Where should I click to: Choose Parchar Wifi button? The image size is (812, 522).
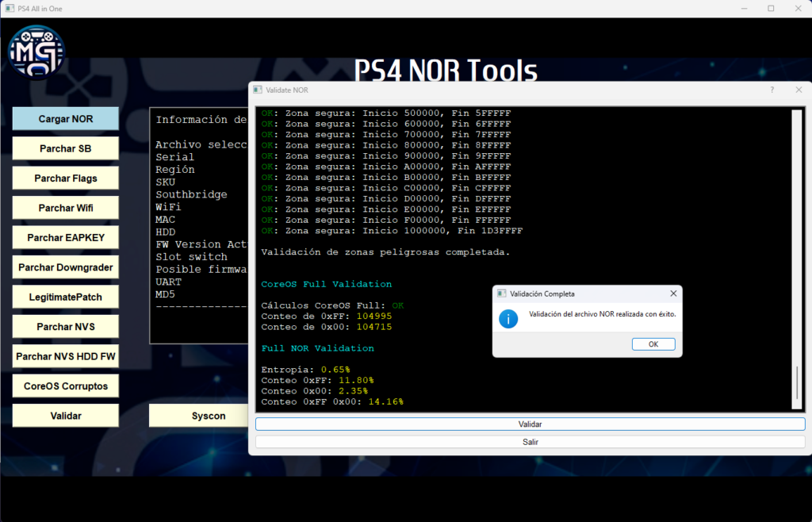66,208
